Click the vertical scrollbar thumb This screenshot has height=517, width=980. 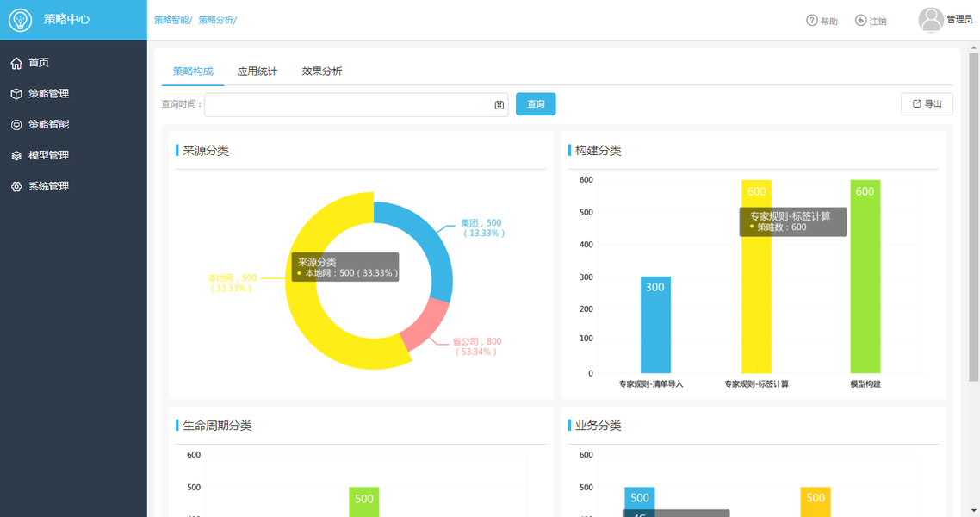pyautogui.click(x=974, y=217)
